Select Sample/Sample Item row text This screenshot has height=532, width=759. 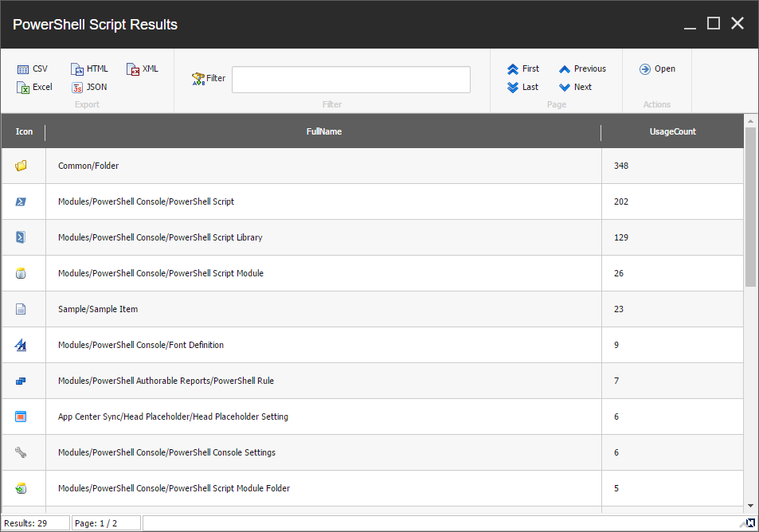click(98, 309)
